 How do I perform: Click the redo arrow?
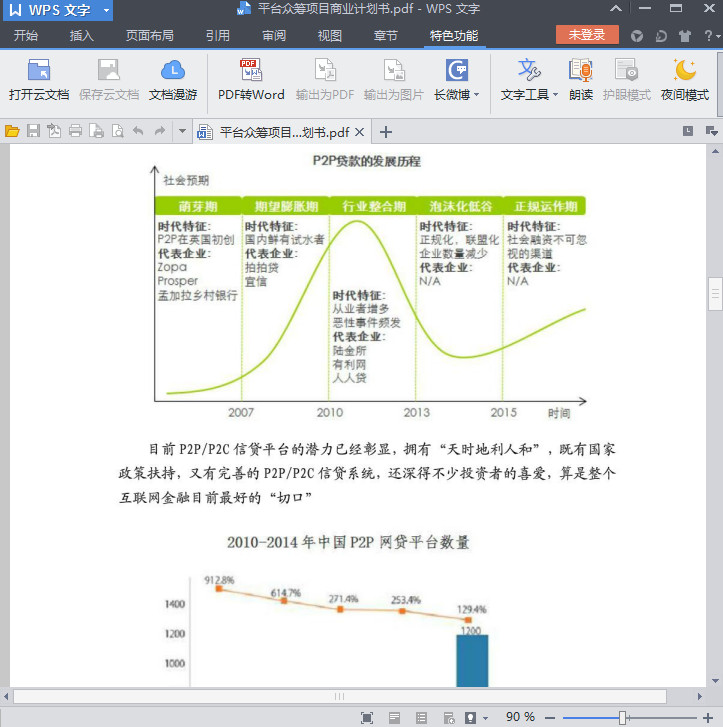(x=160, y=131)
